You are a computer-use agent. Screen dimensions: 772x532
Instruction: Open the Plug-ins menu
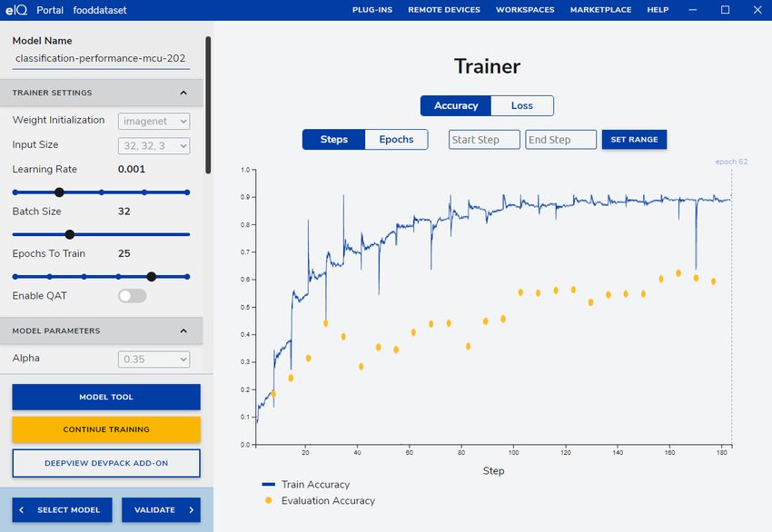coord(372,10)
